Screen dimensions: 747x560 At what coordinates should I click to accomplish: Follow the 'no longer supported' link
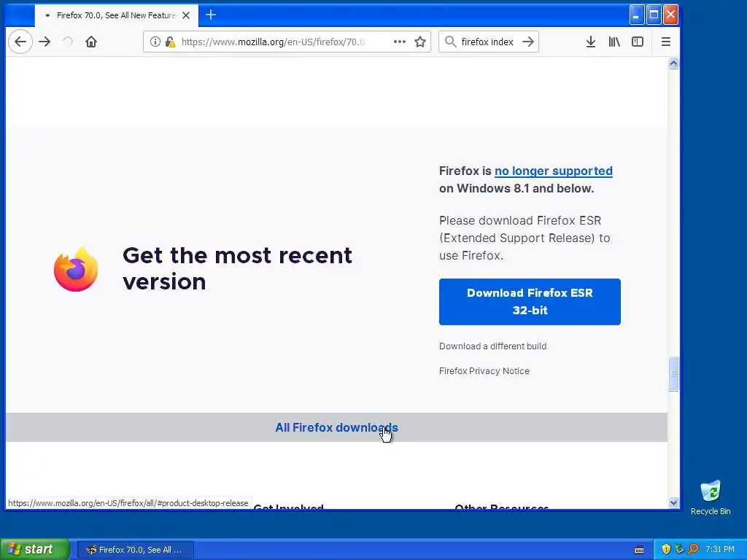pyautogui.click(x=554, y=171)
